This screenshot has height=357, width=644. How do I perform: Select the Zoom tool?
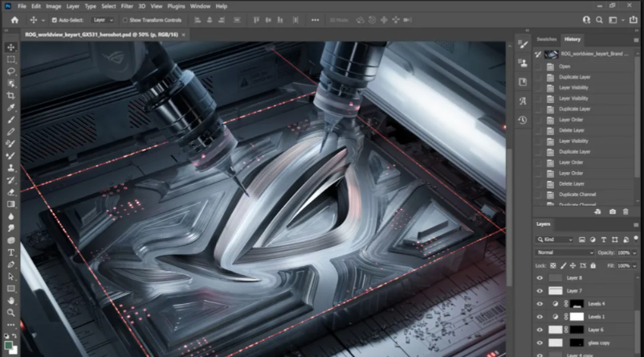coord(10,313)
